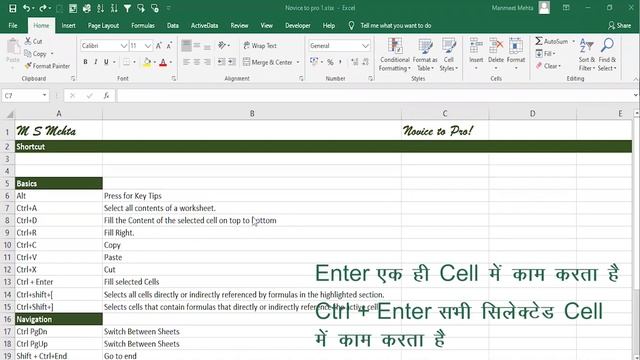Open Ribbon Display Options
This screenshot has height=360, width=640.
click(x=566, y=8)
